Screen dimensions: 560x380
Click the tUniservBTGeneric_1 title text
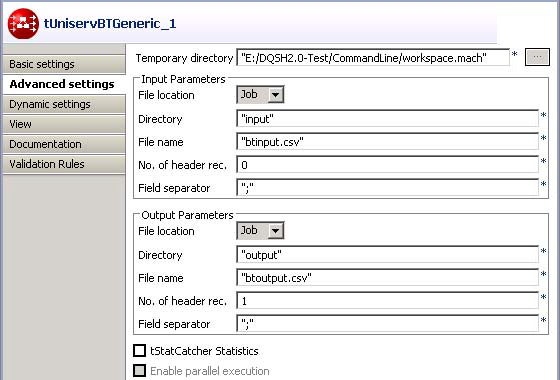coord(110,24)
